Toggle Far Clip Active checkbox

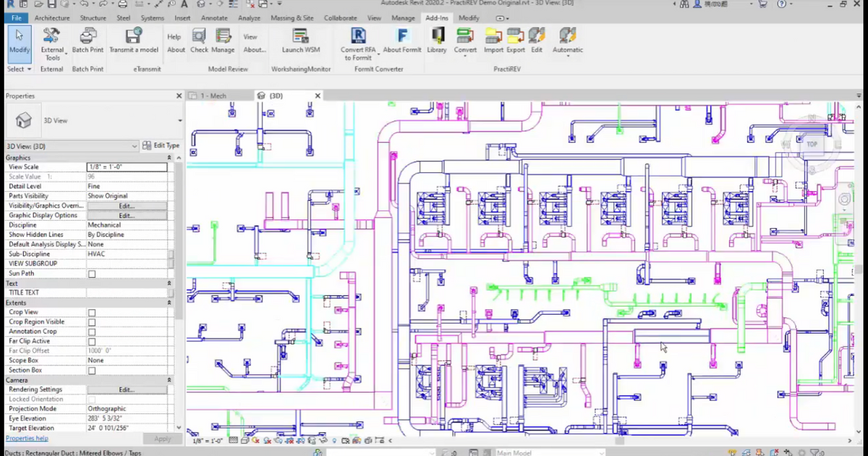click(x=92, y=342)
